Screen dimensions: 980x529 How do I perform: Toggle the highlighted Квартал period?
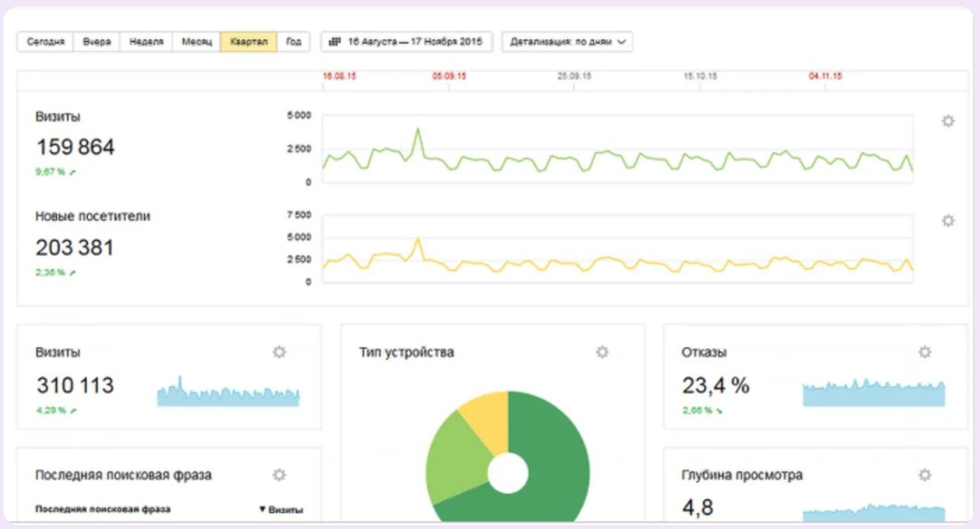point(248,42)
